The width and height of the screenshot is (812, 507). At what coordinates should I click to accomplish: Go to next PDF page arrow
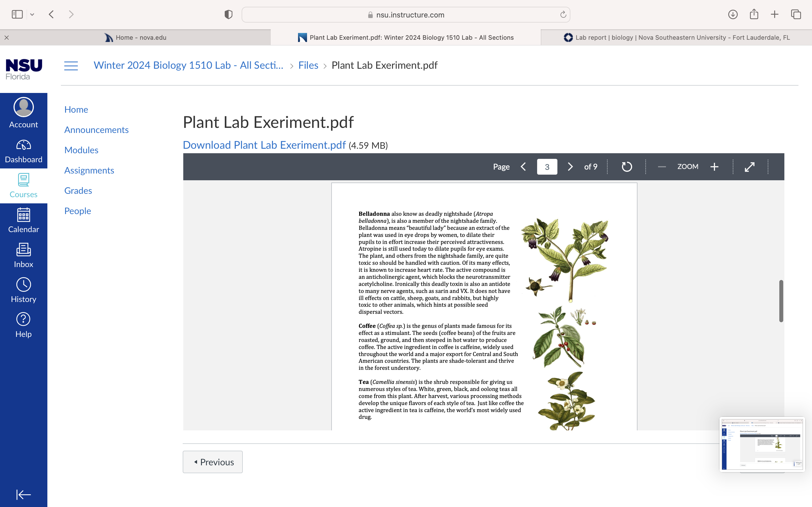[570, 167]
